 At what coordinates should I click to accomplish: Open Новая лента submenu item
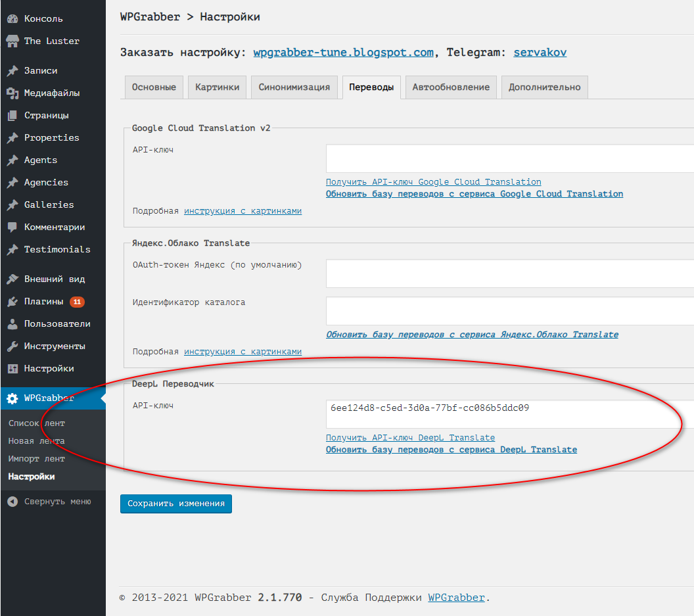click(x=36, y=441)
